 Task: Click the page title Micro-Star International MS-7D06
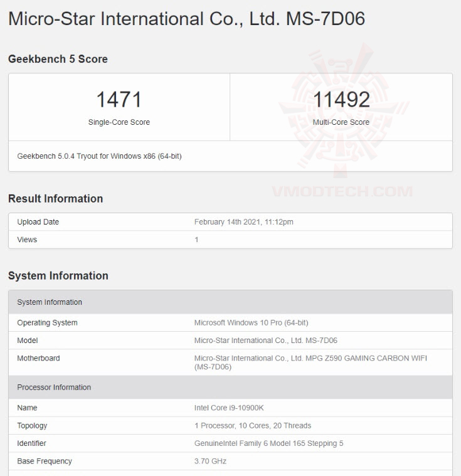186,19
